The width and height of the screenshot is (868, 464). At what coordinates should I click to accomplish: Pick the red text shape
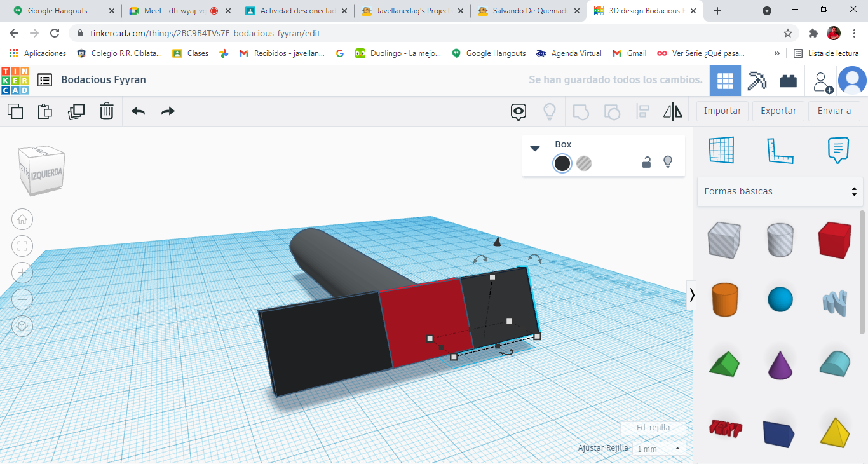tap(725, 429)
